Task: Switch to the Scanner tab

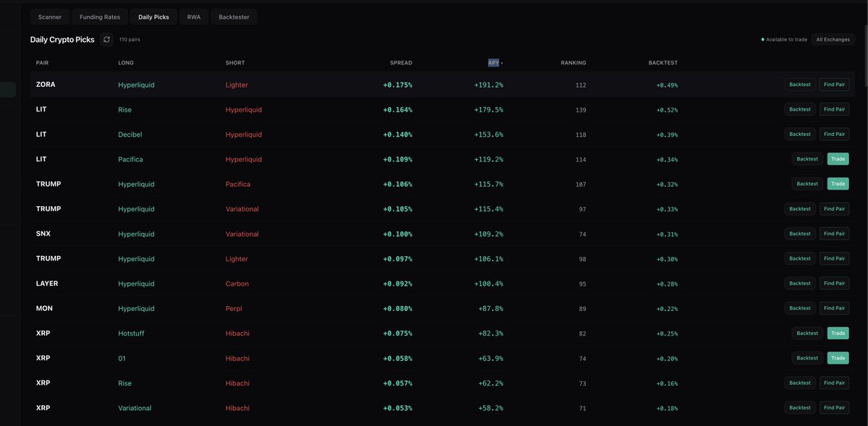Action: (50, 17)
